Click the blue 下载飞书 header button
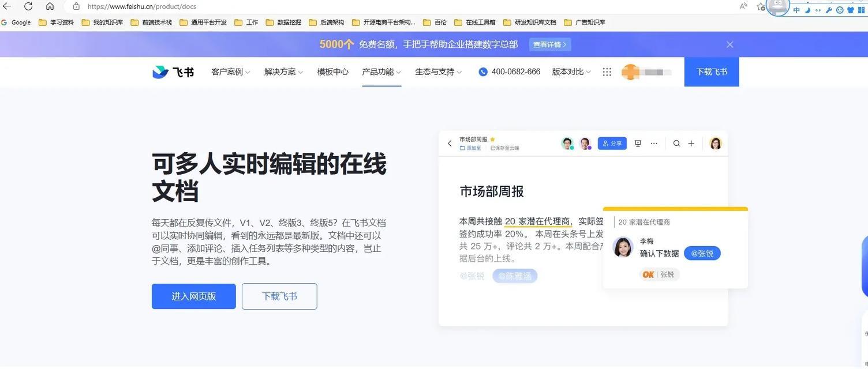868x369 pixels. click(712, 72)
